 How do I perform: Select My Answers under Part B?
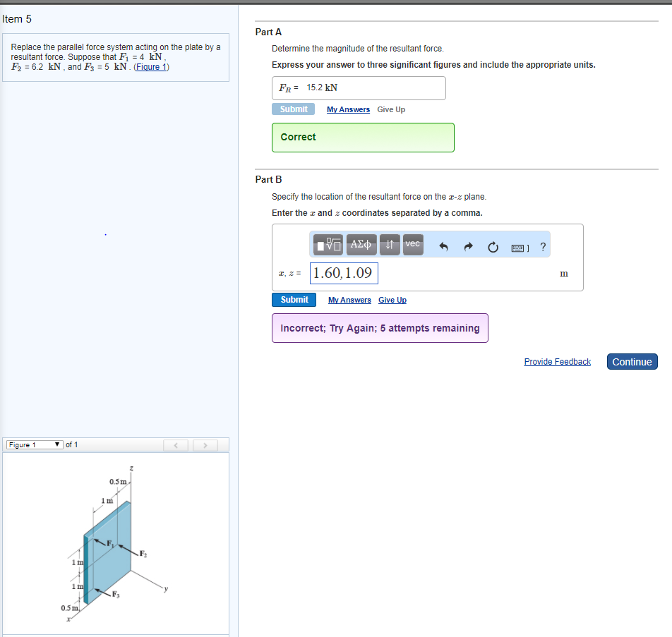click(x=349, y=299)
